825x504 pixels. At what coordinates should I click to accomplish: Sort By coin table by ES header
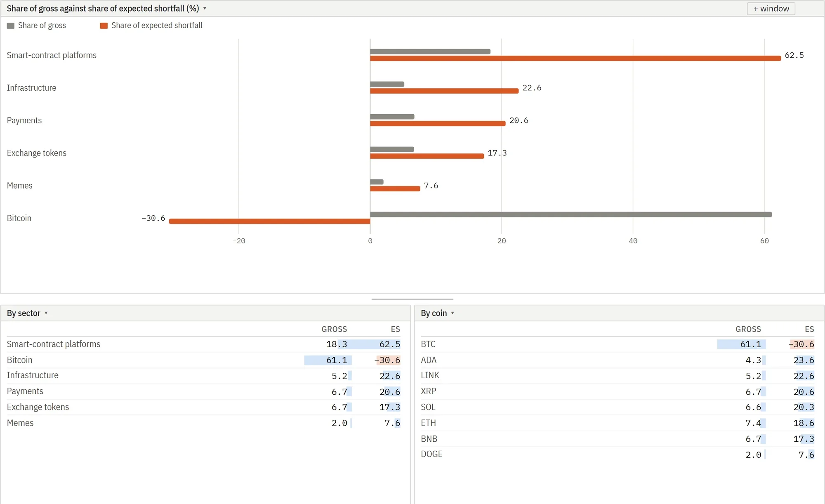[809, 329]
